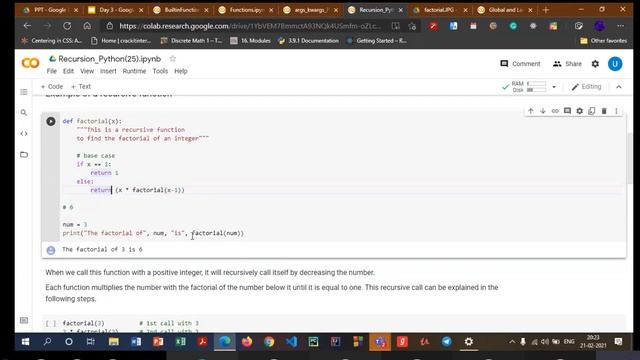The width and height of the screenshot is (640, 360).
Task: Run the factorial code cell
Action: click(51, 121)
